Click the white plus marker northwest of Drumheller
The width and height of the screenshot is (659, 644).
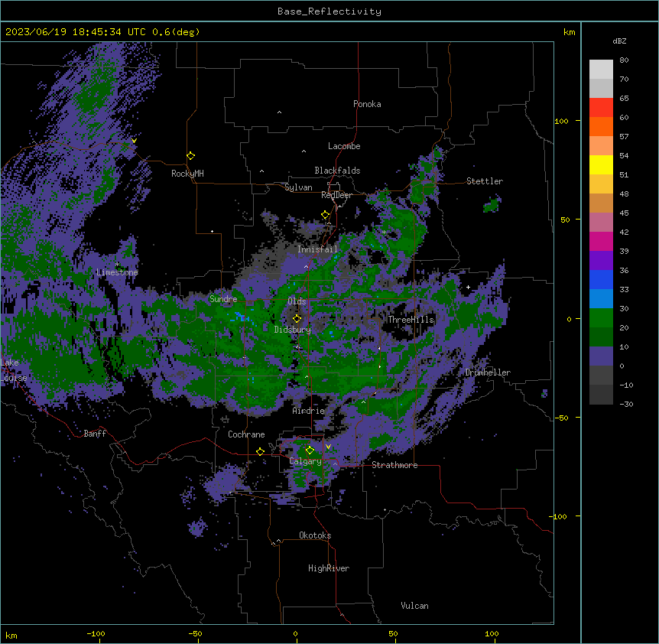[x=468, y=287]
